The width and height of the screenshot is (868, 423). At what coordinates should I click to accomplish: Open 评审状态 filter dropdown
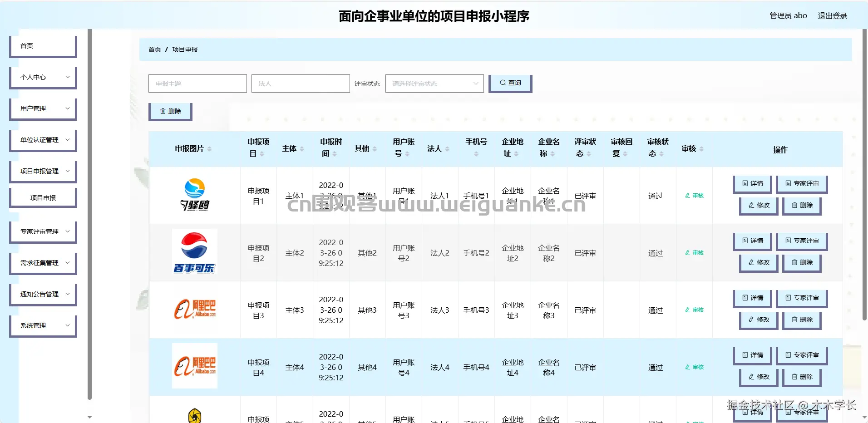(x=434, y=84)
